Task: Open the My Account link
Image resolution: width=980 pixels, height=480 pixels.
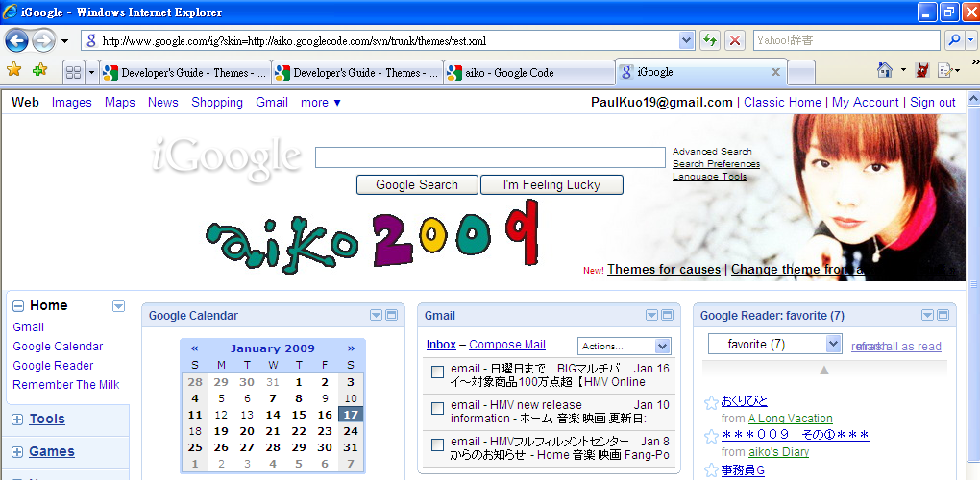Action: (865, 103)
